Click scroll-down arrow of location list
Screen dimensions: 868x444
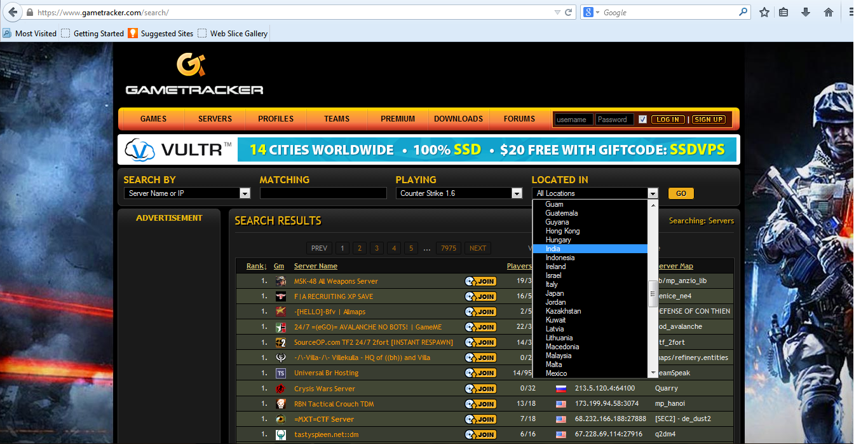[652, 373]
